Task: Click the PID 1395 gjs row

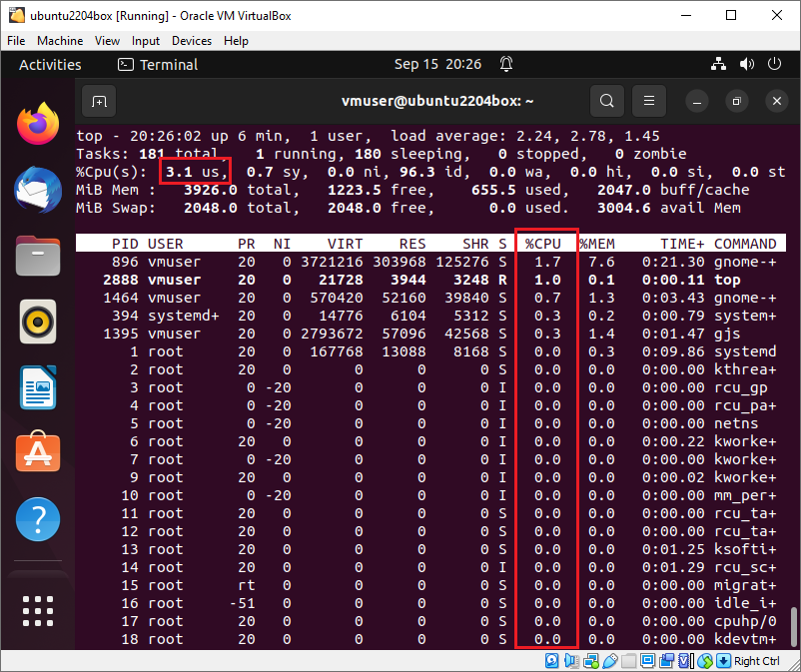Action: [430, 334]
